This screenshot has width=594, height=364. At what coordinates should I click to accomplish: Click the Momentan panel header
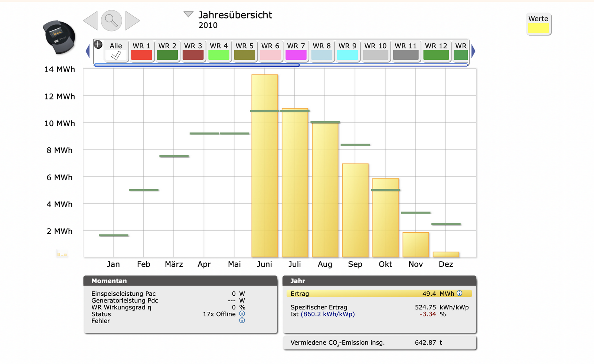point(180,281)
